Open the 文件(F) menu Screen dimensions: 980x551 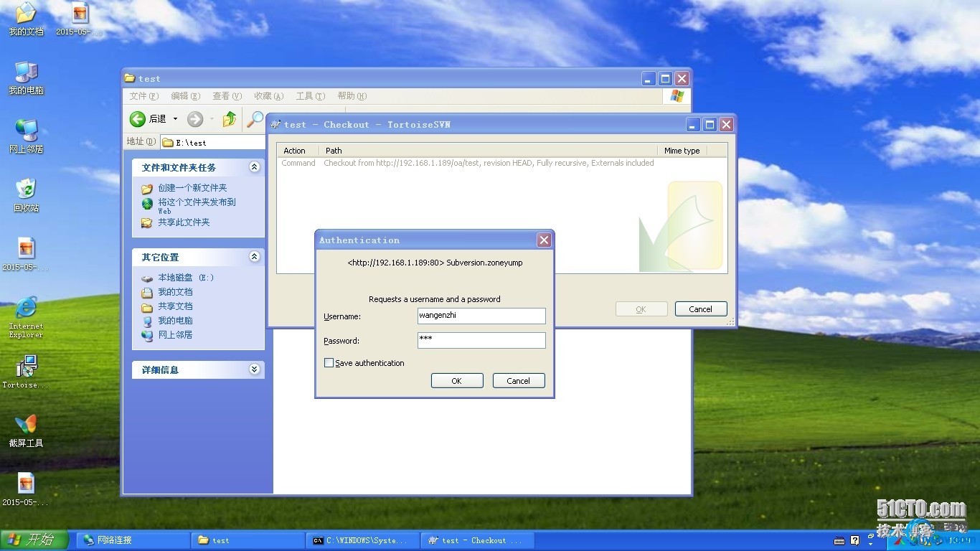[x=143, y=96]
